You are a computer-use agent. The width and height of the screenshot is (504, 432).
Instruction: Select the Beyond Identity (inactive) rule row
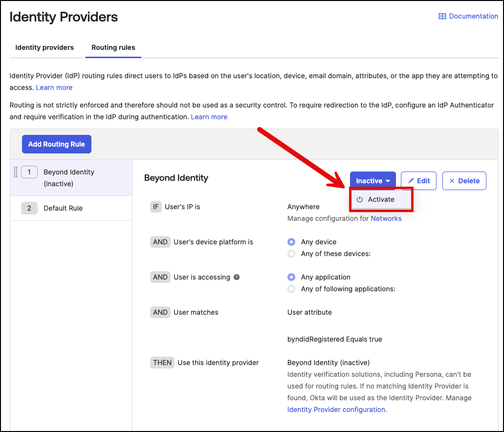[x=71, y=178]
